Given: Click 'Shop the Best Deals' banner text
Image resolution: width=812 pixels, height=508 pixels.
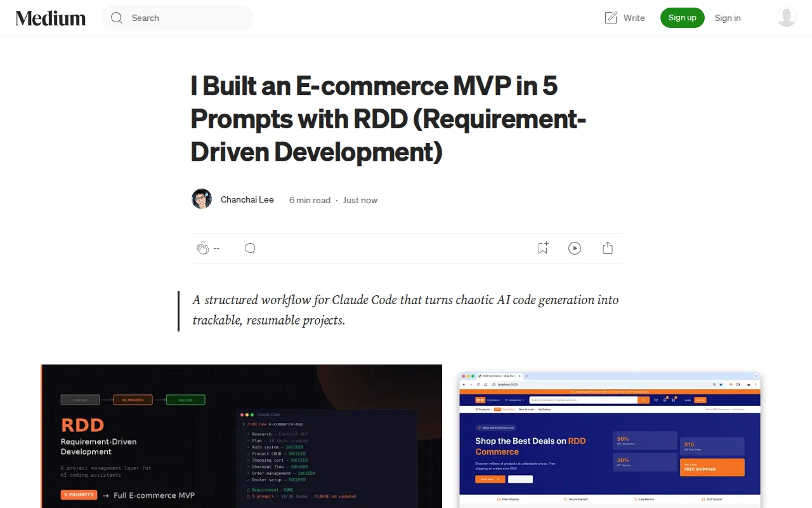Looking at the screenshot, I should pyautogui.click(x=530, y=446).
